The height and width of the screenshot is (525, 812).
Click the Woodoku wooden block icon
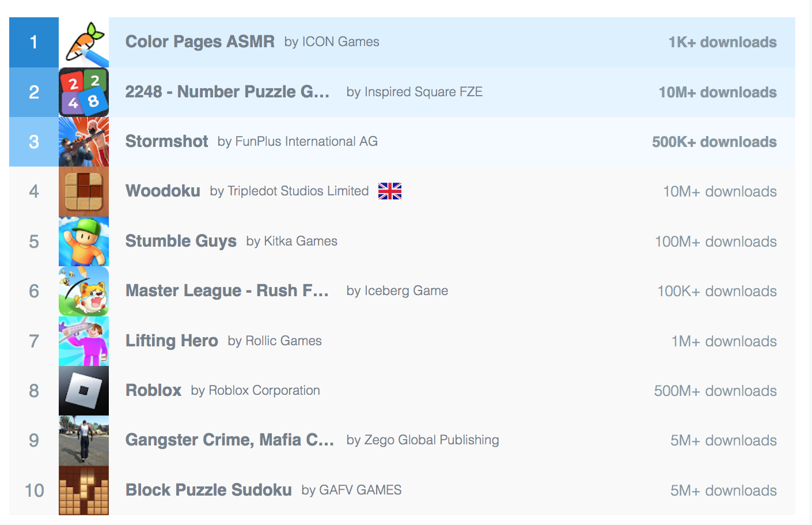coord(84,192)
